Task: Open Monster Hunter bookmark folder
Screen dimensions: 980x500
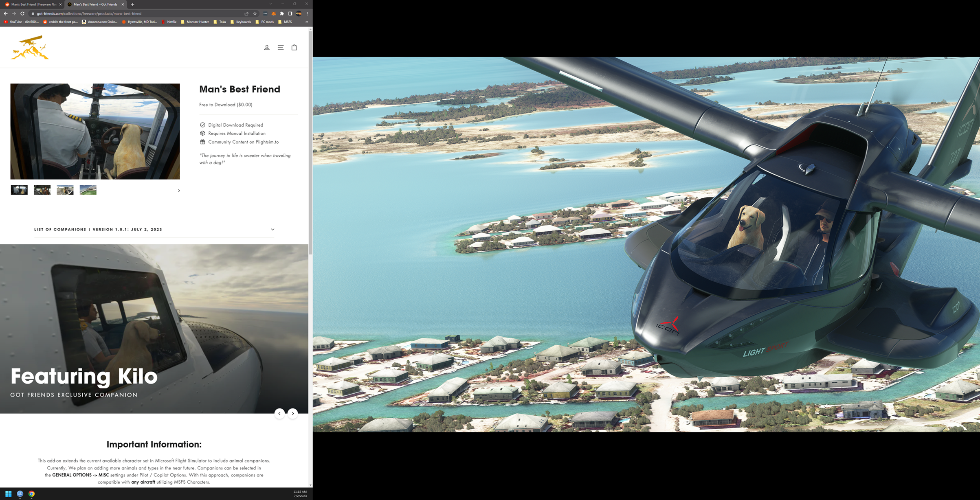Action: tap(195, 22)
